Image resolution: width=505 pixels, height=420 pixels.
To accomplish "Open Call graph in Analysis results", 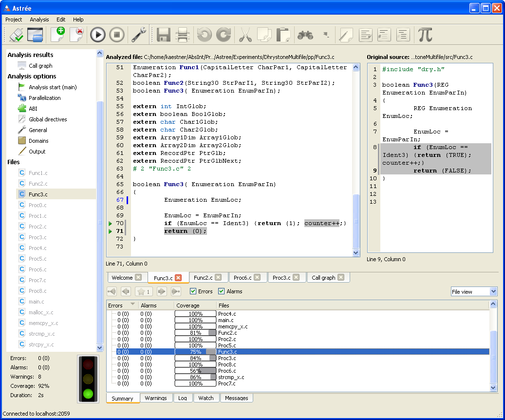I will pyautogui.click(x=40, y=66).
